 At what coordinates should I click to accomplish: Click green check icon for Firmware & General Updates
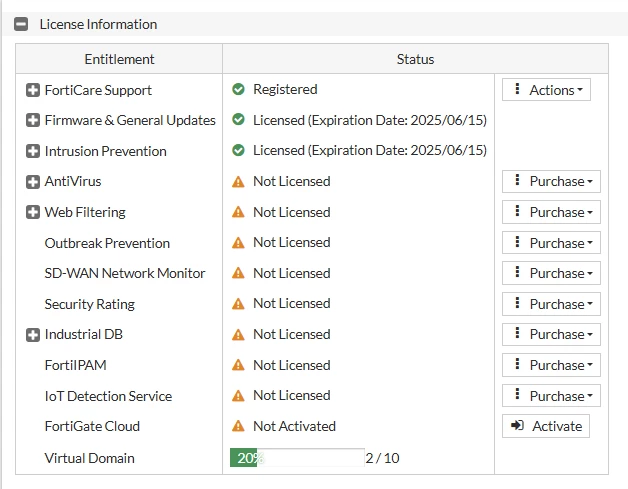pyautogui.click(x=238, y=120)
